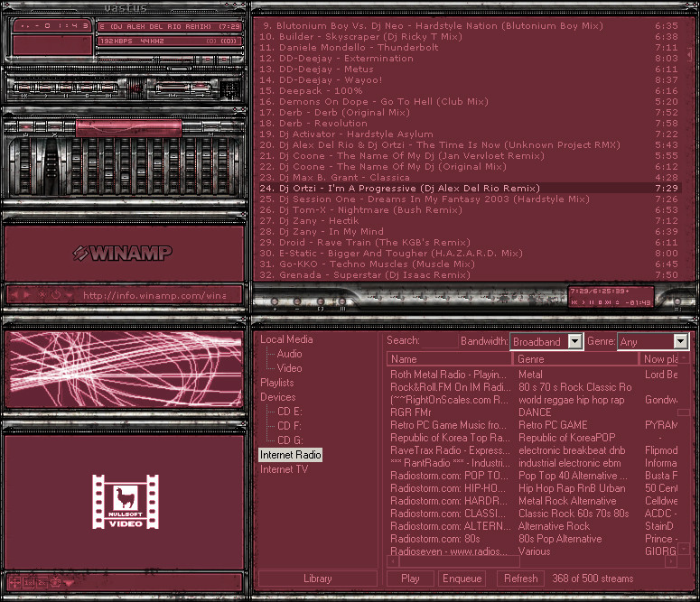The image size is (700, 602).
Task: Open the Genre Any dropdown
Action: tap(653, 341)
